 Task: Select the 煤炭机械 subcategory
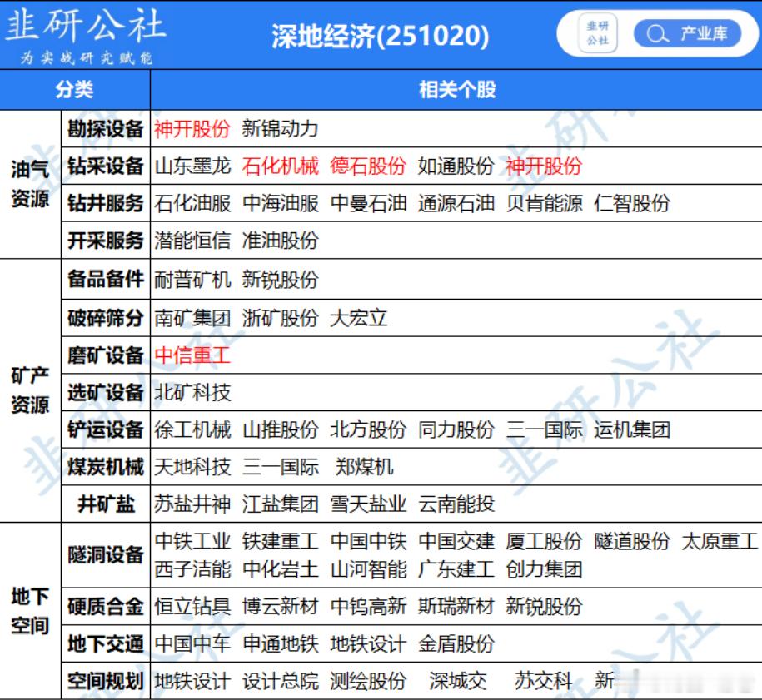106,467
